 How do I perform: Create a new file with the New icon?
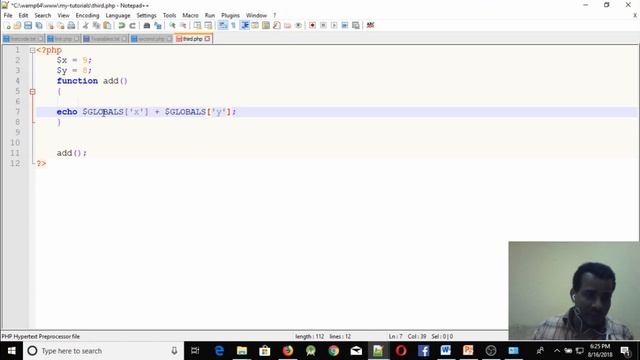7,26
